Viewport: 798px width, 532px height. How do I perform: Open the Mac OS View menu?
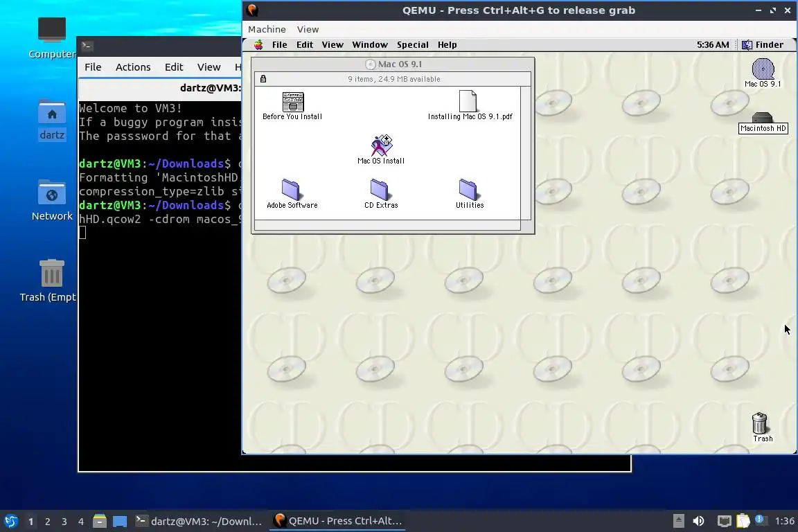[x=332, y=45]
